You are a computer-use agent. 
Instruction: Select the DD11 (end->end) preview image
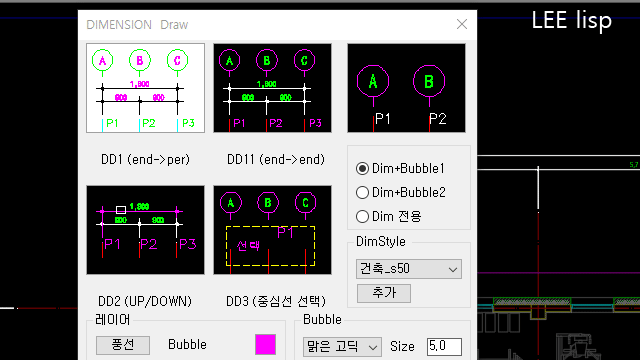coord(272,88)
